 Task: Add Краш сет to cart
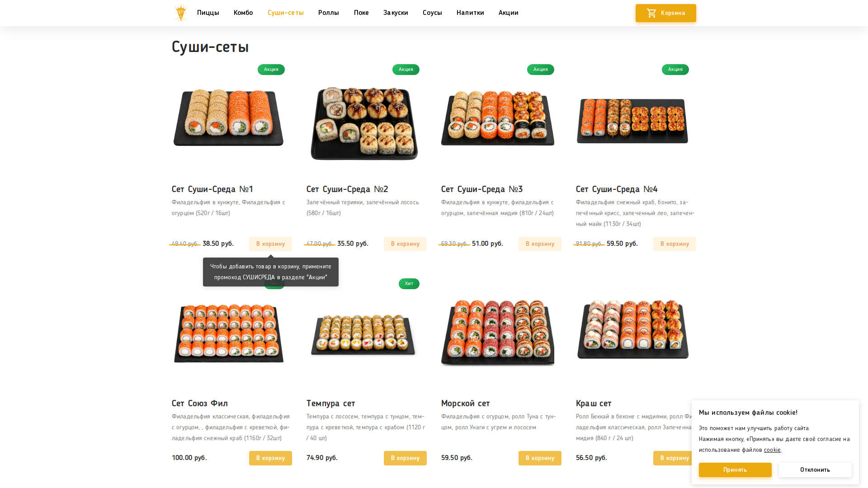[x=672, y=458]
